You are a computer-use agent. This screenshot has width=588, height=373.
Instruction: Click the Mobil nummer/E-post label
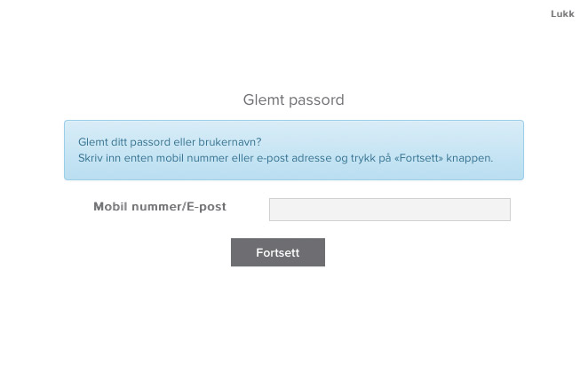click(160, 207)
